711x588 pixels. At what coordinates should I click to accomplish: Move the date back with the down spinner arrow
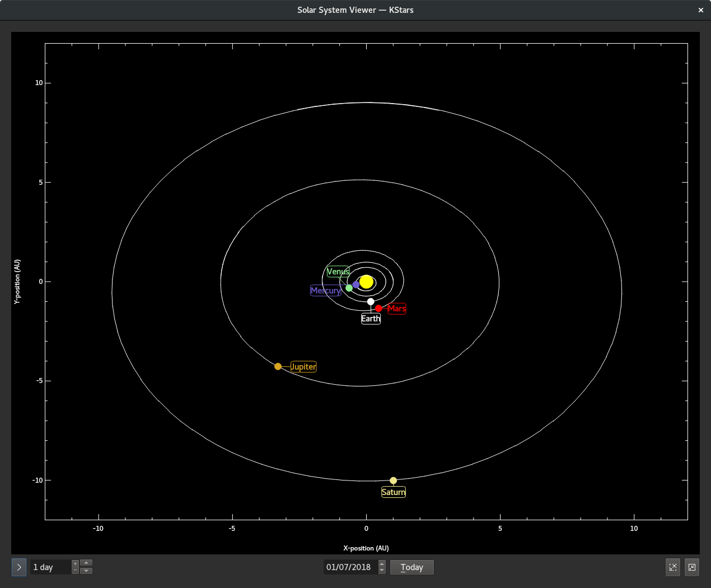point(382,571)
